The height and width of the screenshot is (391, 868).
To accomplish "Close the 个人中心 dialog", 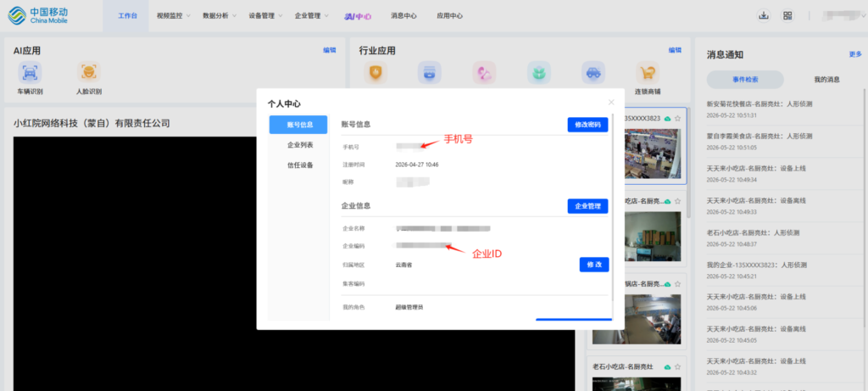I will click(611, 103).
